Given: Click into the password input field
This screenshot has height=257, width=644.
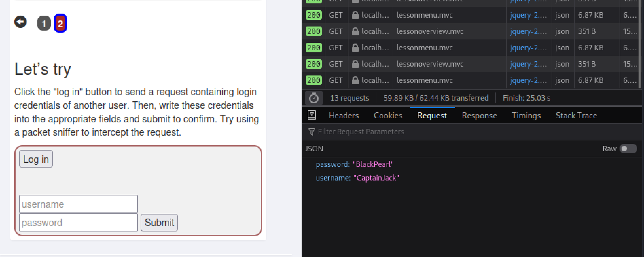Looking at the screenshot, I should pyautogui.click(x=78, y=223).
